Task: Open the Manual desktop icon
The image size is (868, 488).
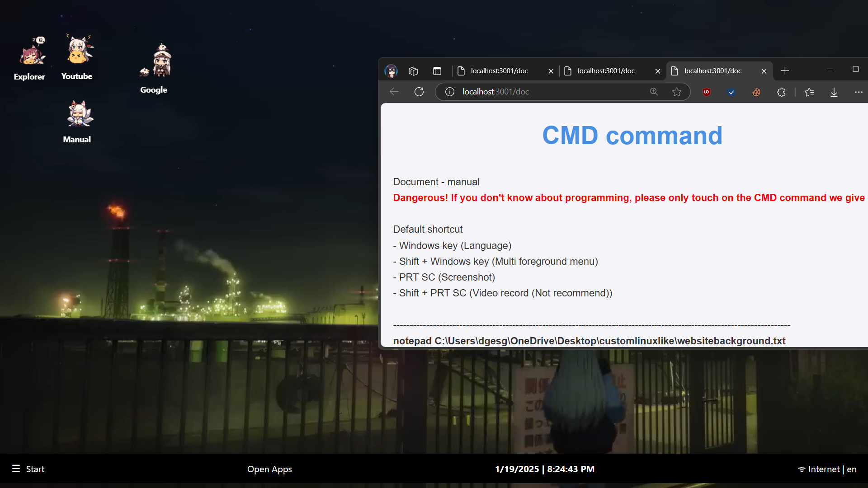Action: click(77, 122)
